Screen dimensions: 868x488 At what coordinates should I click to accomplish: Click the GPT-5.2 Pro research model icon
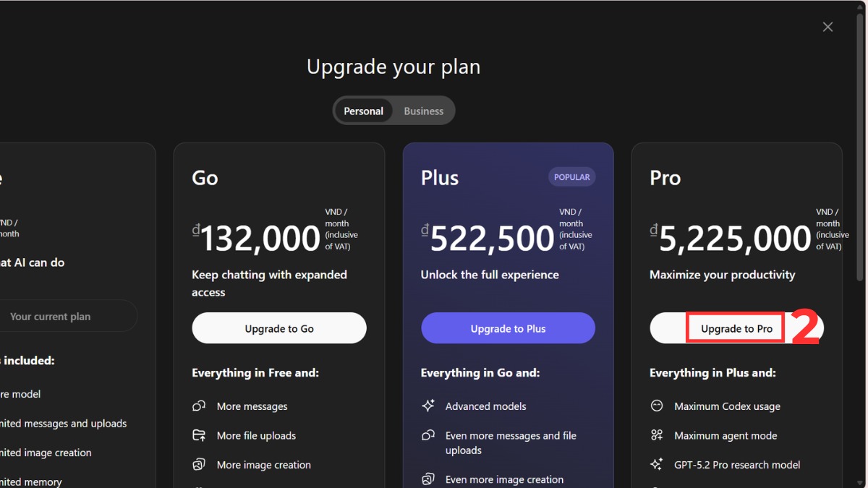pos(657,464)
